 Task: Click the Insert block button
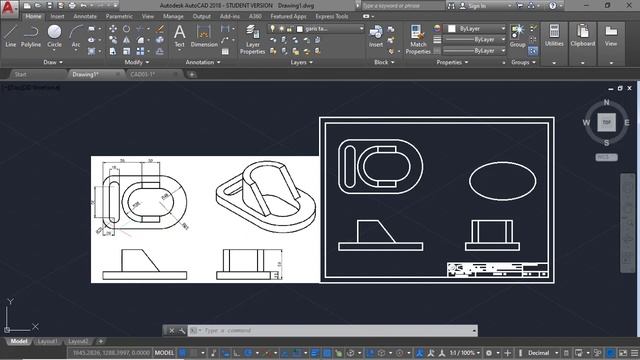tap(376, 36)
